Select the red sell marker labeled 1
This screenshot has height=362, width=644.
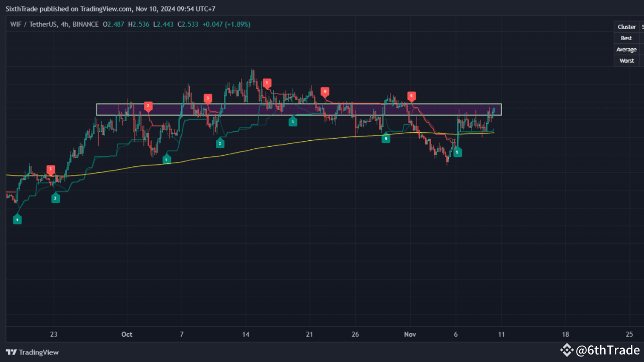click(x=267, y=83)
